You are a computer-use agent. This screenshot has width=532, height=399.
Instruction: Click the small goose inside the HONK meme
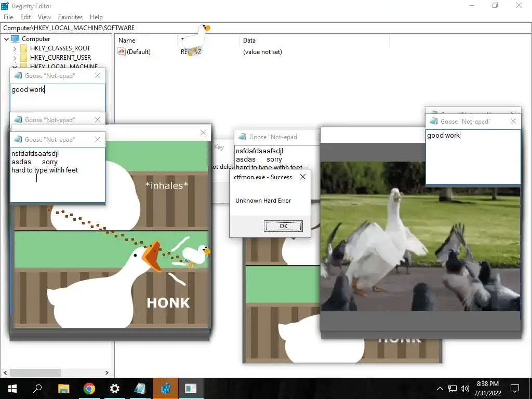pyautogui.click(x=196, y=255)
